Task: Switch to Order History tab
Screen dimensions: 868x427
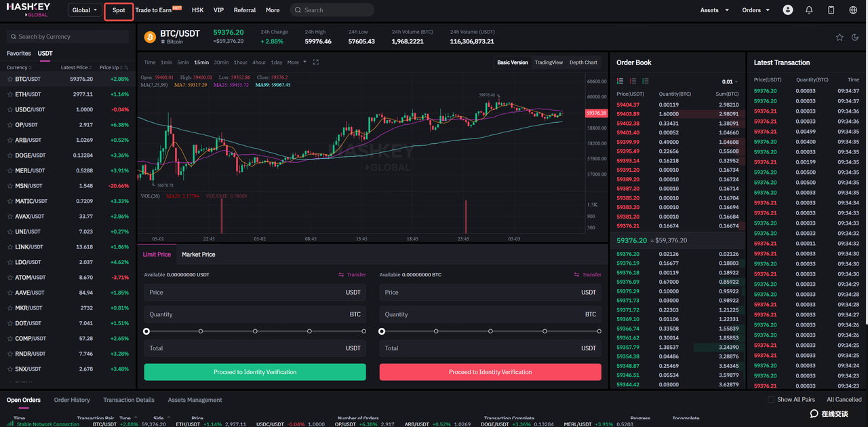Action: point(72,400)
